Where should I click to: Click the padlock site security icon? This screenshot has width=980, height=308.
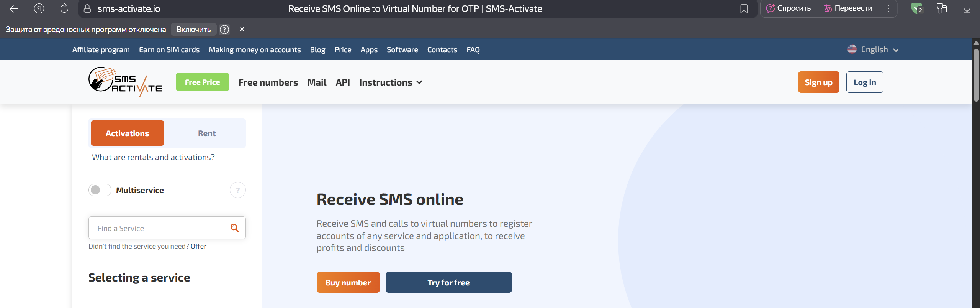point(87,8)
